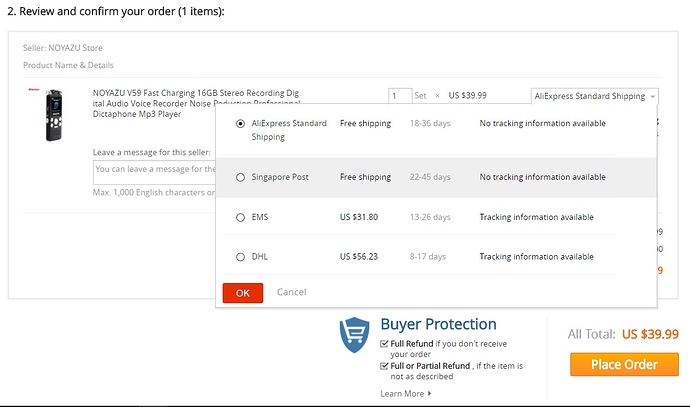This screenshot has height=407, width=690.
Task: Click the quantity input field
Action: (x=400, y=95)
